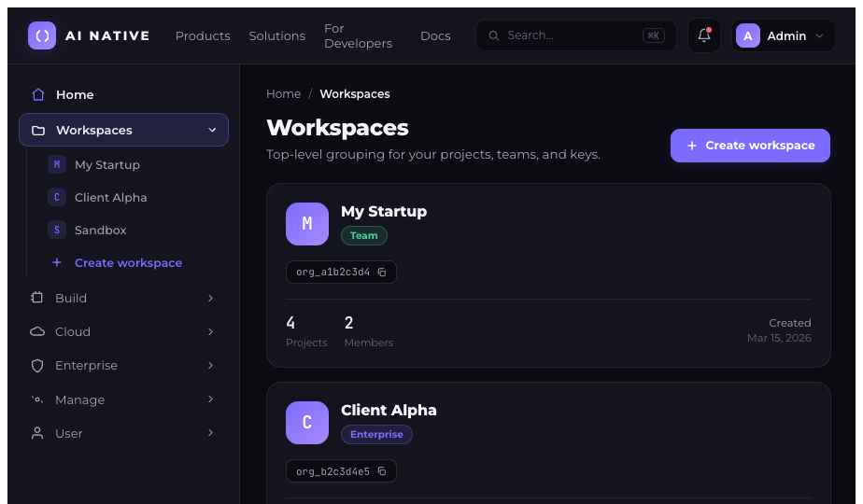Screen dimensions: 863x504
Task: Open the Admin account dropdown
Action: click(783, 35)
